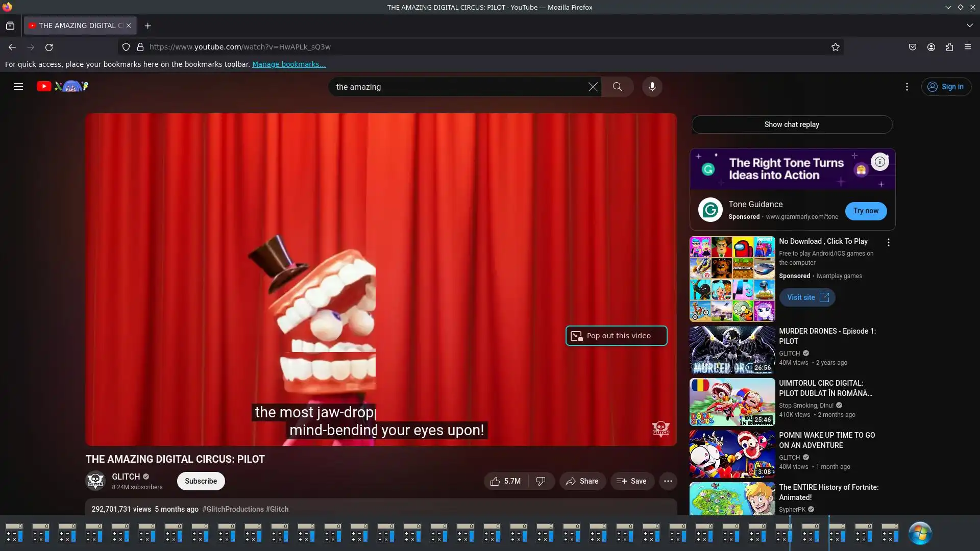Screen dimensions: 980x551
Task: Click the ad info circle icon
Action: [879, 162]
